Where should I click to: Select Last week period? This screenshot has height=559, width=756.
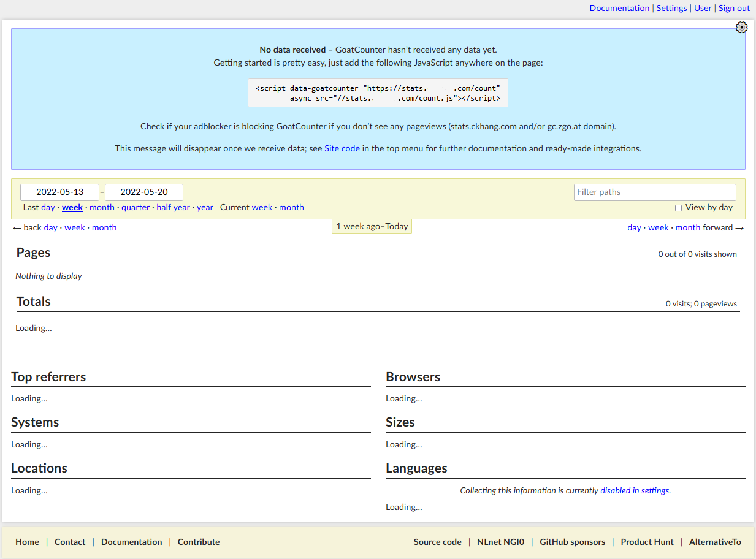(72, 207)
